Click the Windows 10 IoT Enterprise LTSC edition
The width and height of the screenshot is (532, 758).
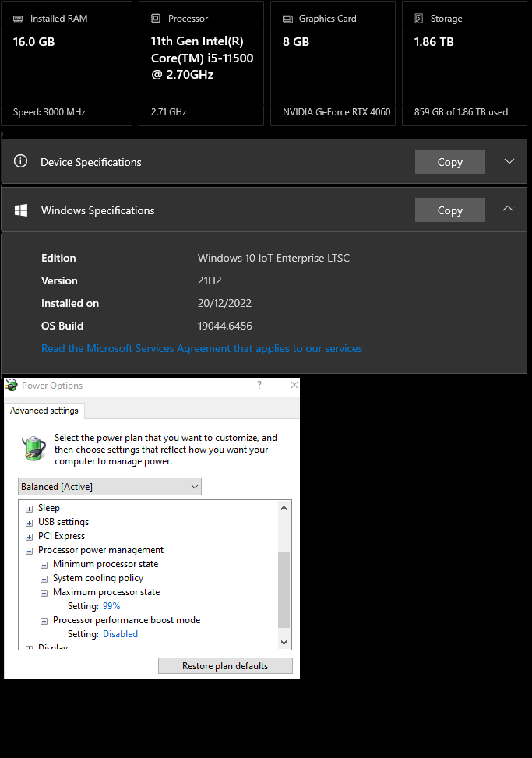pos(273,258)
